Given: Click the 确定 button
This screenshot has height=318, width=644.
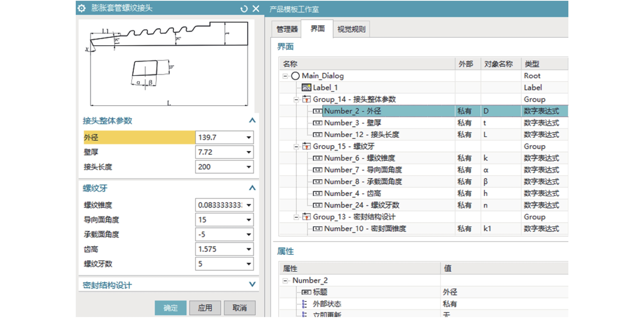Looking at the screenshot, I should coord(171,308).
